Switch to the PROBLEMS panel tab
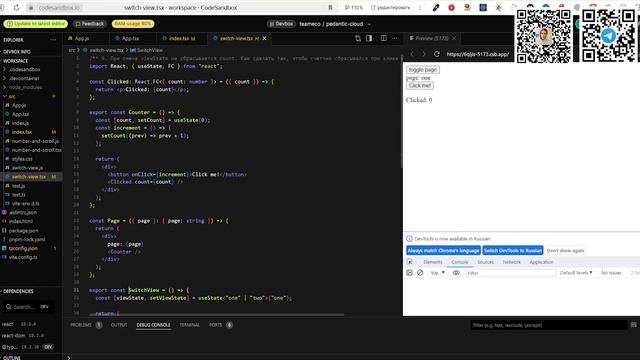This screenshot has height=360, width=640. [81, 325]
